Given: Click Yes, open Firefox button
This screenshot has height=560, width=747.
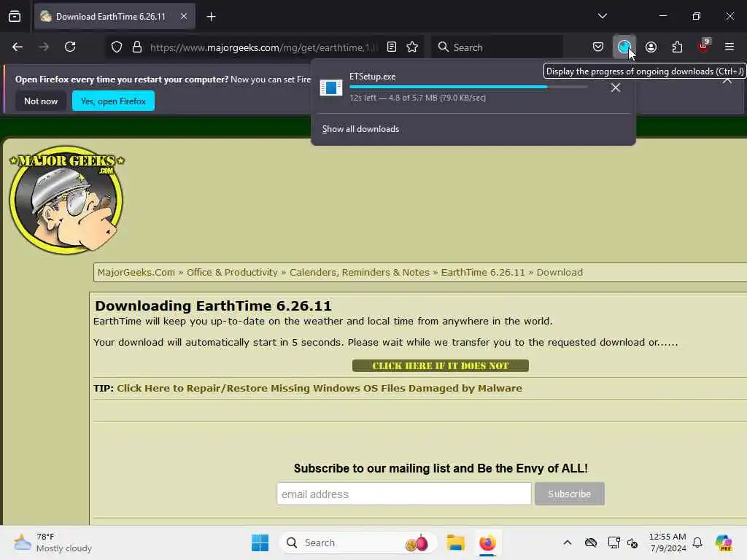Looking at the screenshot, I should click(113, 101).
